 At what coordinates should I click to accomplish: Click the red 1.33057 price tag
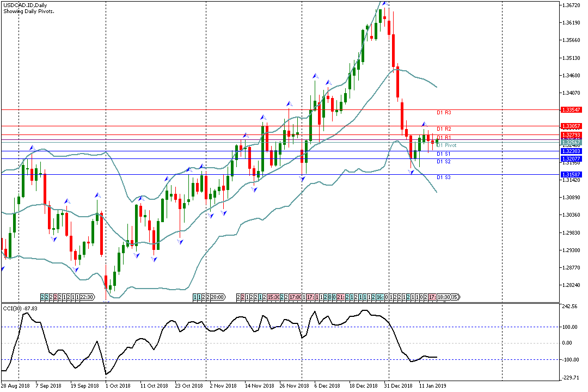571,126
